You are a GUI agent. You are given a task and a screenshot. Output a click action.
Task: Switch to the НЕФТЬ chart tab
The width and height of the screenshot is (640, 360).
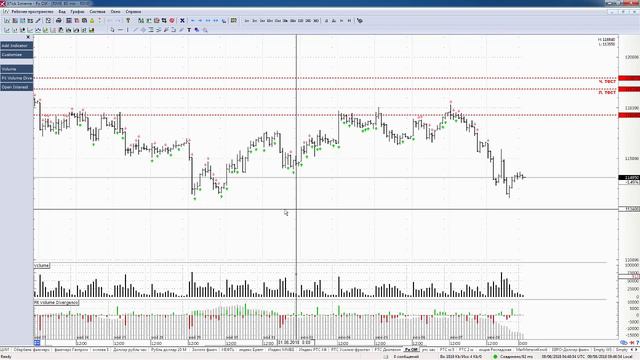tap(228, 350)
